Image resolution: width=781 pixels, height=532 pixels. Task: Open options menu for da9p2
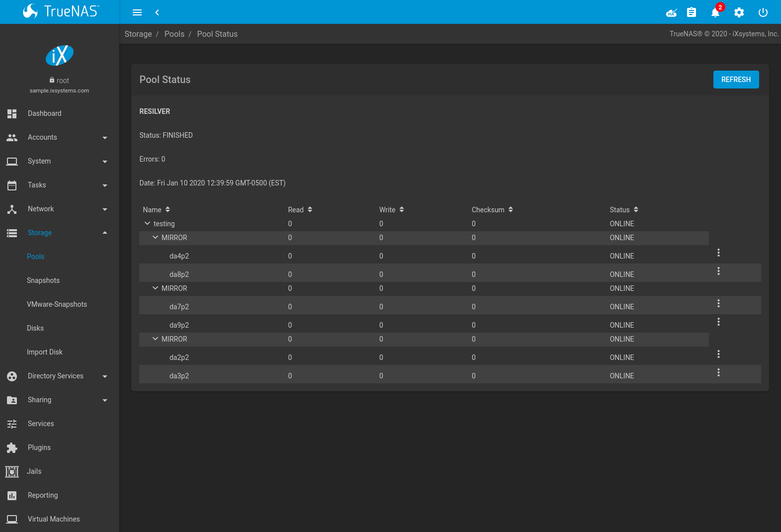[718, 322]
